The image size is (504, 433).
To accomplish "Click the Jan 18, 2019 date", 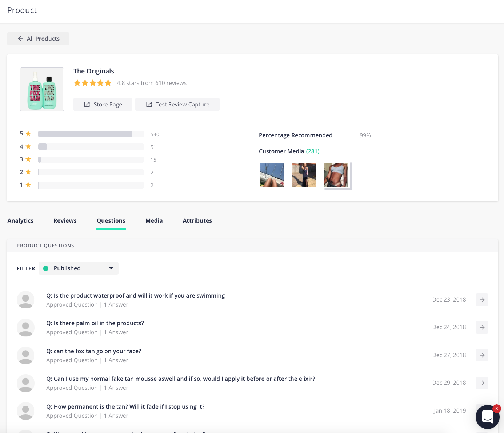I will click(450, 411).
